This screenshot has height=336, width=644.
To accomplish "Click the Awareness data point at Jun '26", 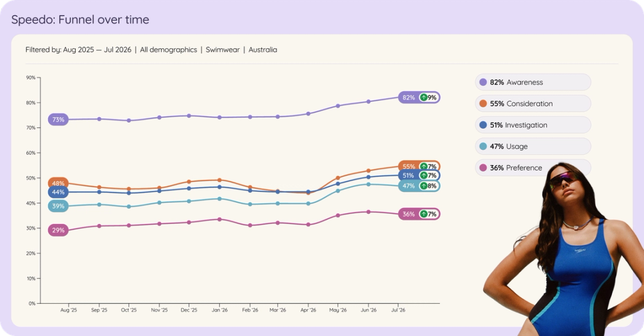I will coord(369,101).
